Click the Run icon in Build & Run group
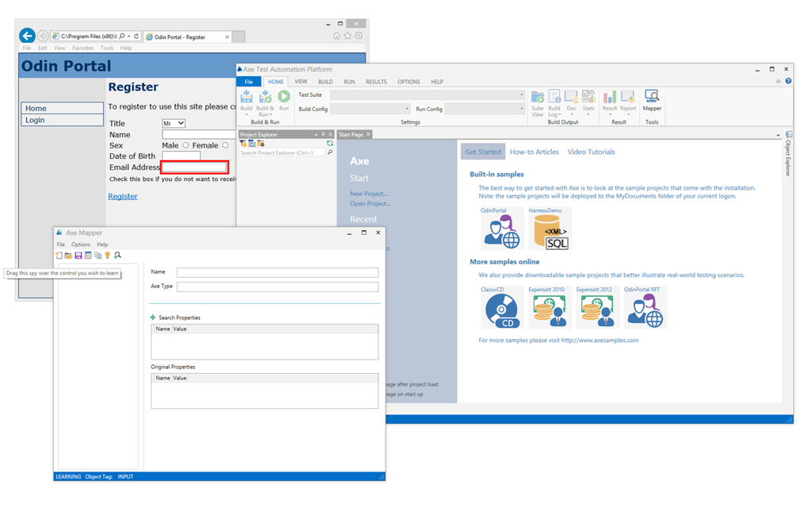 (x=283, y=95)
